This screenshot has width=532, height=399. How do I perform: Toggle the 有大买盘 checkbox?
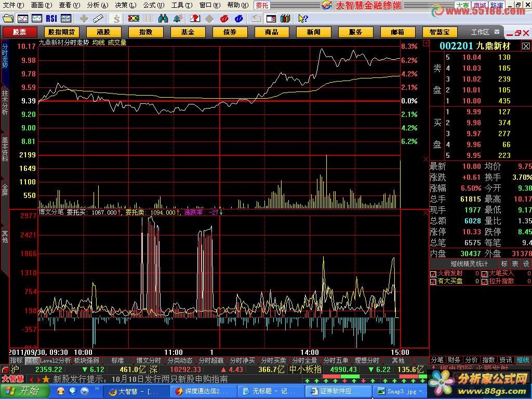[x=433, y=281]
